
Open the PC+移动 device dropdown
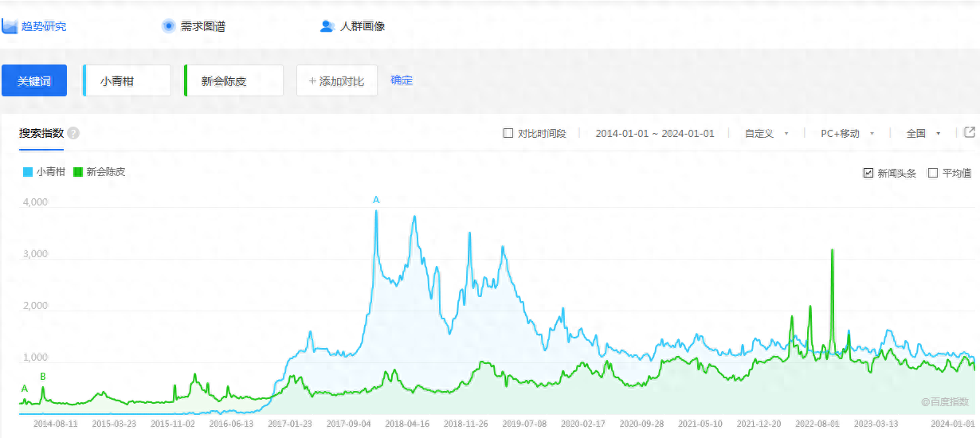(848, 134)
